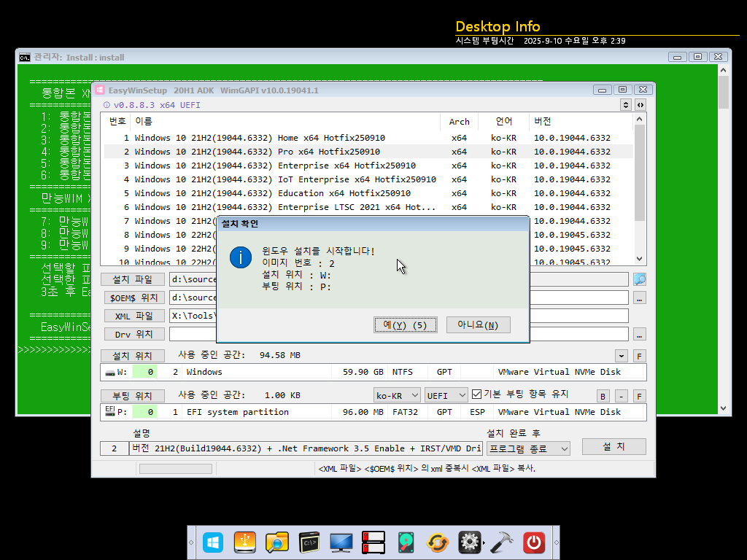The width and height of the screenshot is (747, 560).
Task: Click Yes (Y) button in the confirmation dialog
Action: point(406,324)
